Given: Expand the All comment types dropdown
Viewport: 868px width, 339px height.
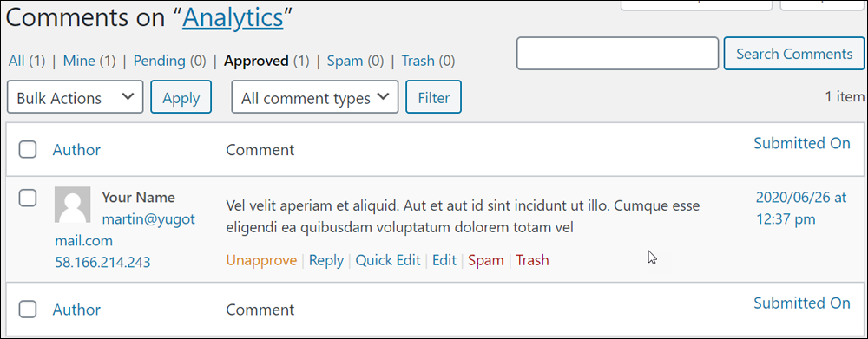Looking at the screenshot, I should coord(315,97).
